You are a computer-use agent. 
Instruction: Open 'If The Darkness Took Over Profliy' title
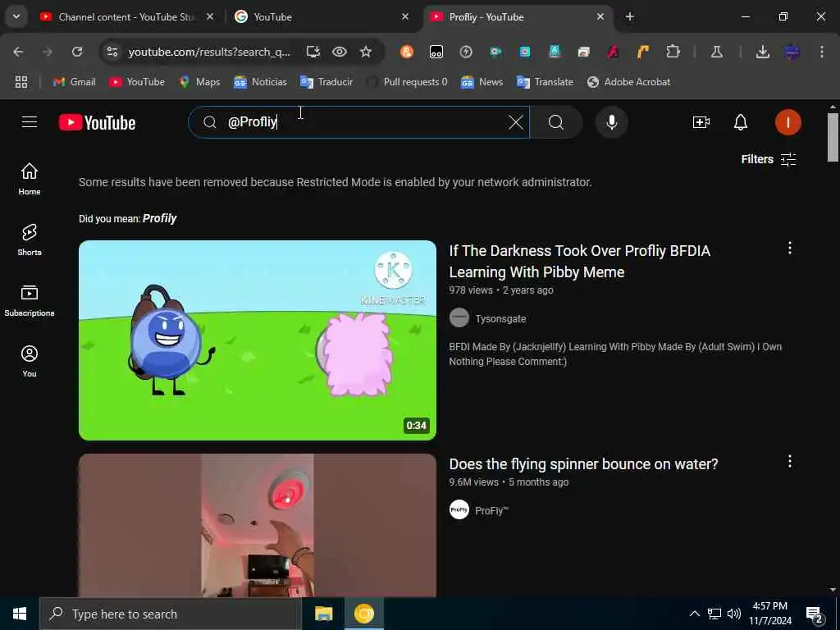pyautogui.click(x=580, y=262)
